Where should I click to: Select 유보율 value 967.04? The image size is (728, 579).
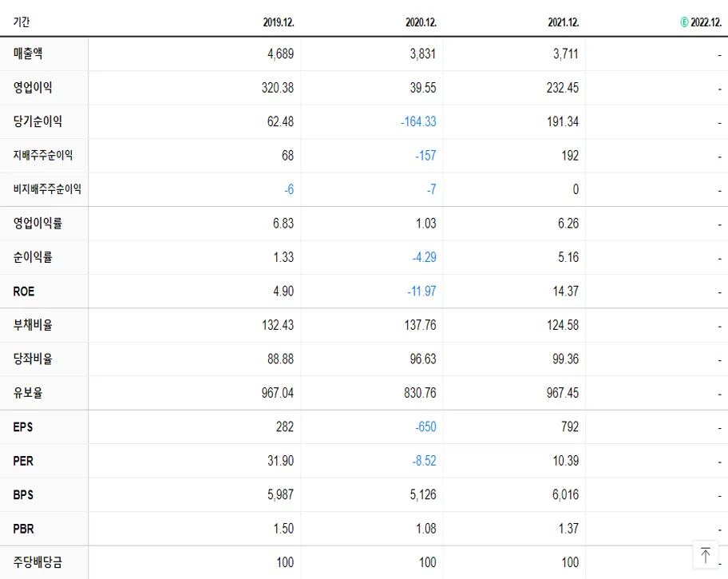(x=278, y=393)
